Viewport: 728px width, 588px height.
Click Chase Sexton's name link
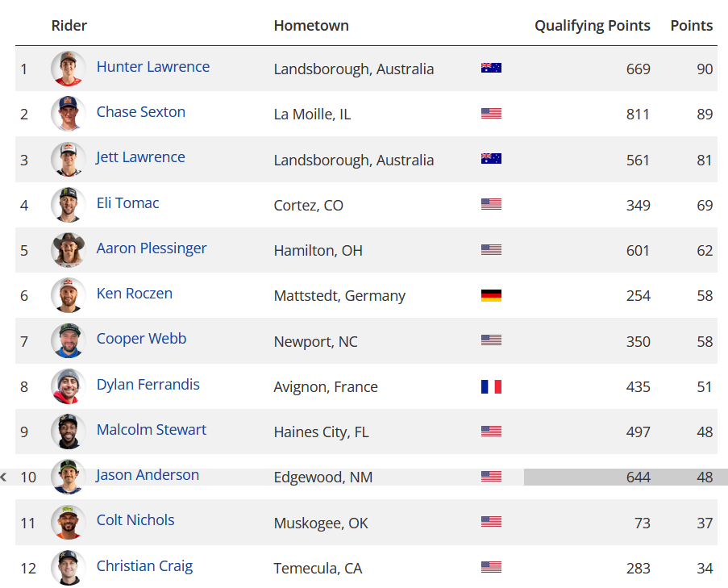coord(140,112)
